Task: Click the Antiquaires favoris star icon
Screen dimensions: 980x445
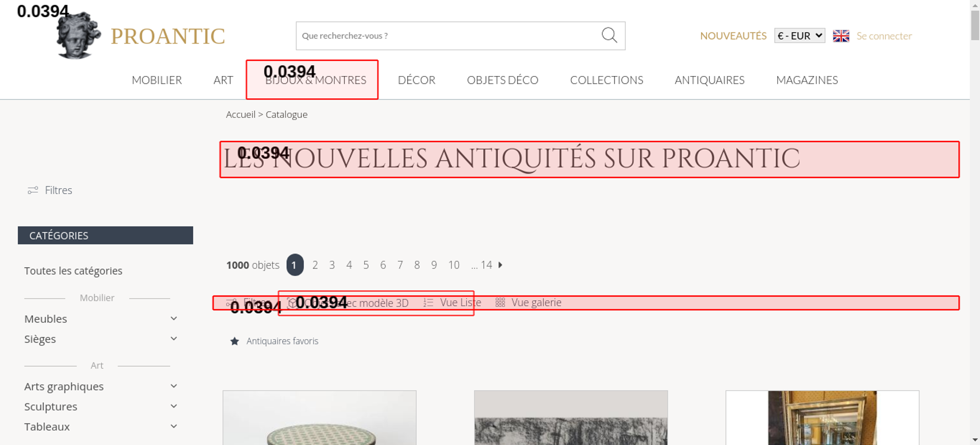Action: pos(235,341)
